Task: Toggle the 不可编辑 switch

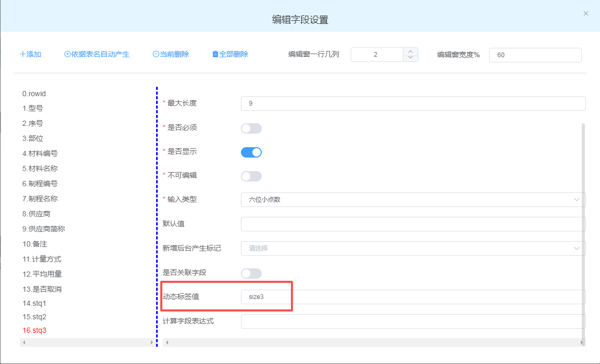Action: [251, 176]
